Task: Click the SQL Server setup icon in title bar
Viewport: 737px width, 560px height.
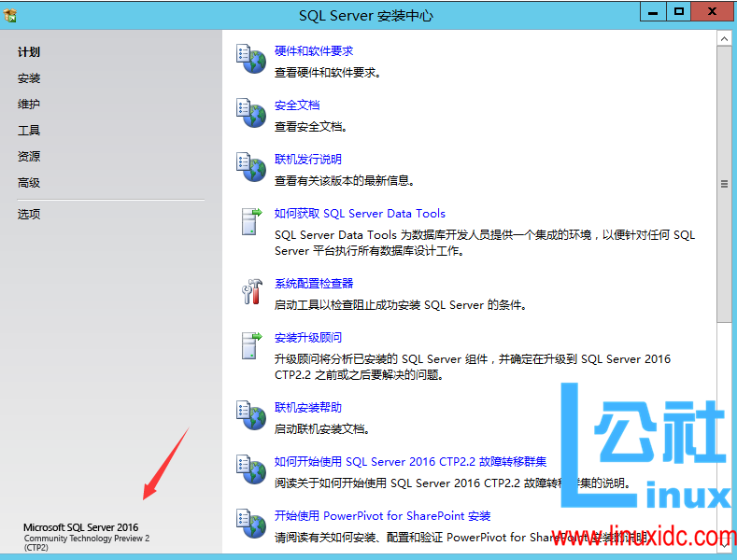Action: [x=10, y=15]
